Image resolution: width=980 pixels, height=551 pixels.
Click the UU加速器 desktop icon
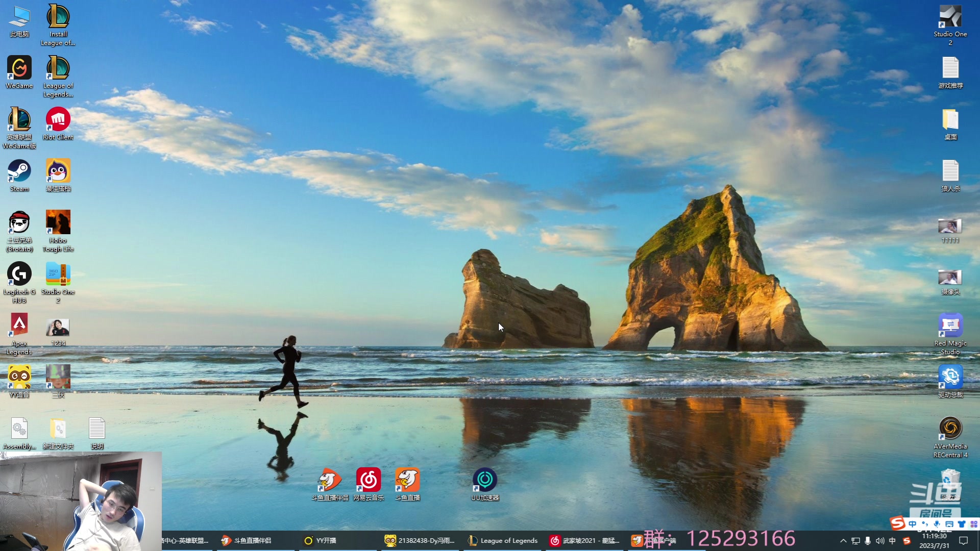pyautogui.click(x=484, y=481)
